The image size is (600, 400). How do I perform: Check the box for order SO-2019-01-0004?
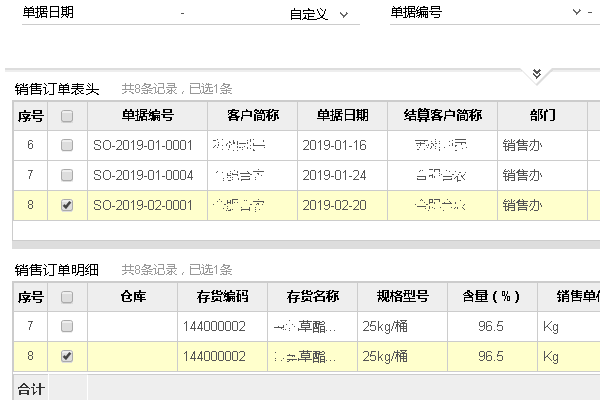[67, 175]
